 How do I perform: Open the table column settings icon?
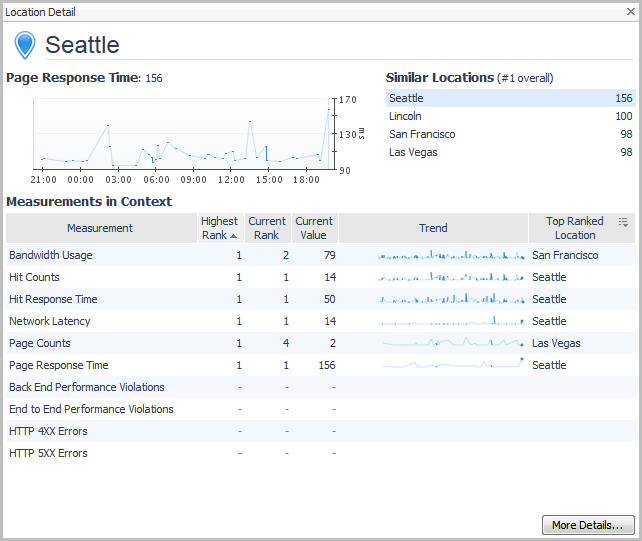pyautogui.click(x=623, y=222)
